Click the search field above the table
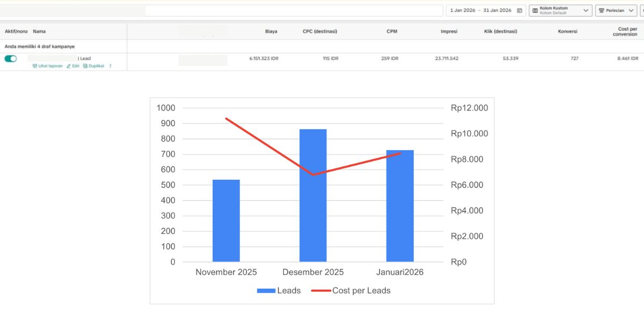This screenshot has height=322, width=644. 294,11
